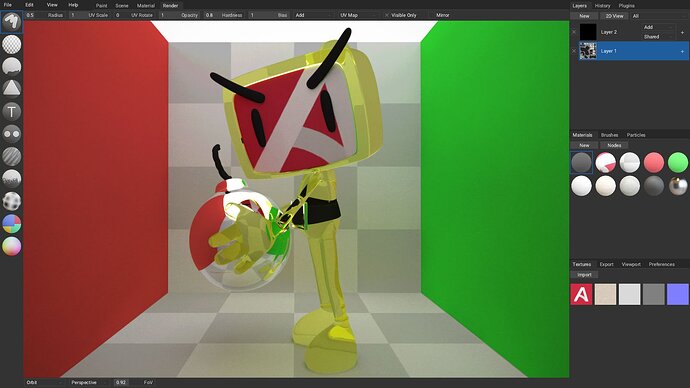Pick the dark gray material sphere
The height and width of the screenshot is (388, 690).
(581, 162)
